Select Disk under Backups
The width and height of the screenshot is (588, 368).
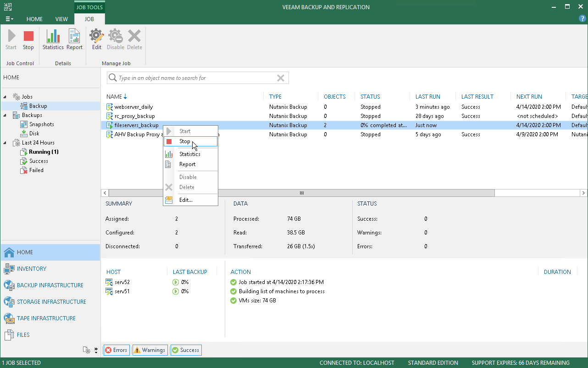tap(34, 134)
